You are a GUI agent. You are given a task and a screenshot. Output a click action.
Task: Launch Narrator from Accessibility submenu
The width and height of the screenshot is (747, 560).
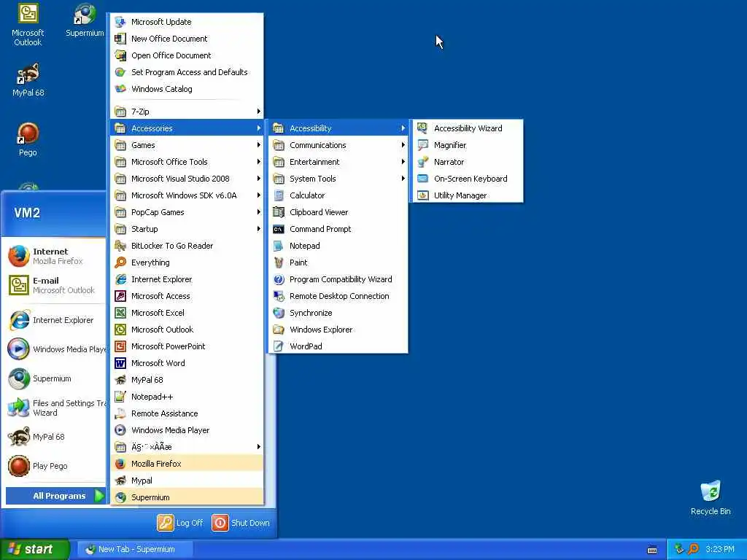pyautogui.click(x=468, y=162)
